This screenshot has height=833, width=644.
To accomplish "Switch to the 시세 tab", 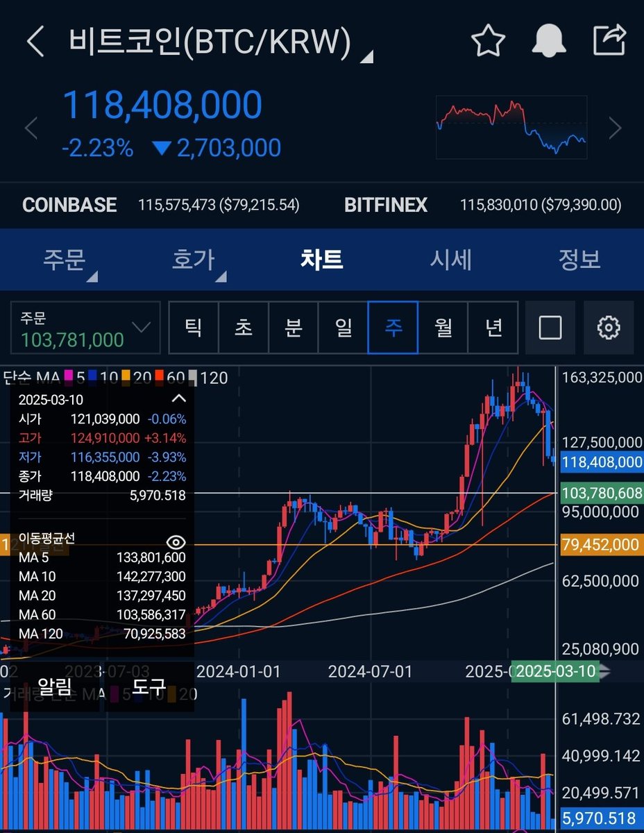I will pos(450,260).
